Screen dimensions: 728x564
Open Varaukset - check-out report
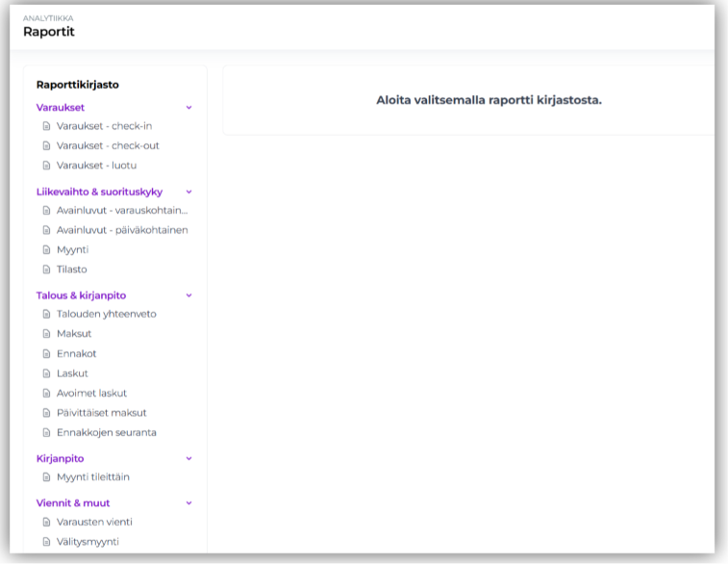[x=108, y=145]
